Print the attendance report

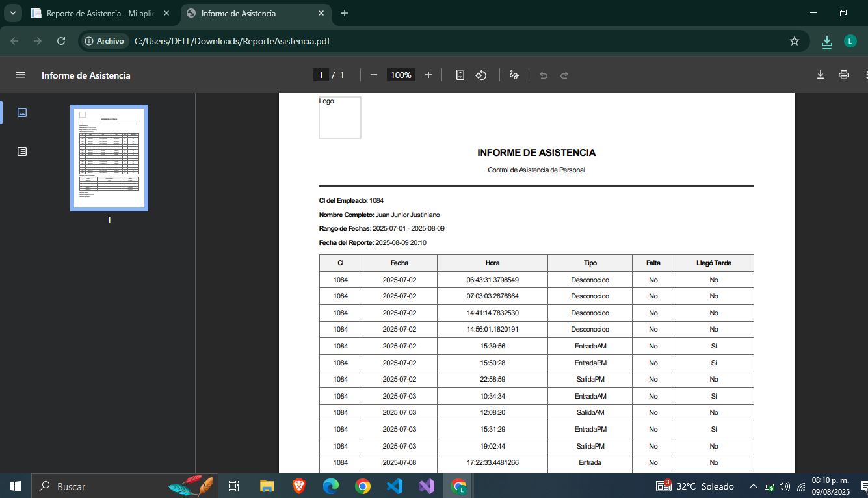[844, 75]
